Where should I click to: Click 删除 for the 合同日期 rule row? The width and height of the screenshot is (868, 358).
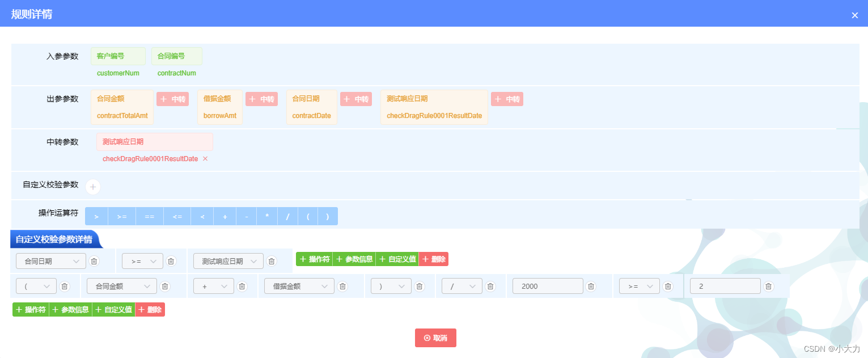point(434,259)
